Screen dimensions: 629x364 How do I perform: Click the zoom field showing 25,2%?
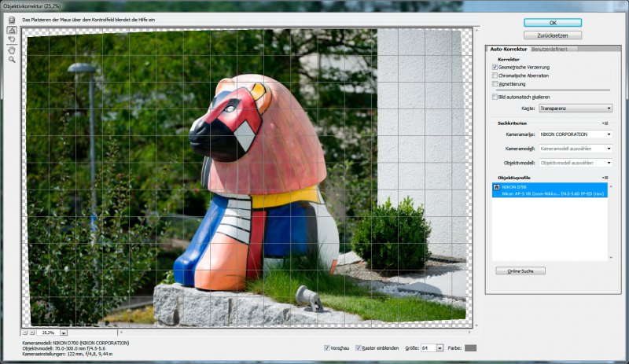pos(48,333)
